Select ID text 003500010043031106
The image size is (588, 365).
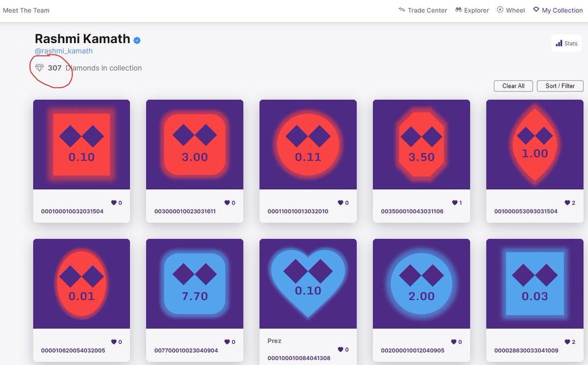click(x=412, y=211)
